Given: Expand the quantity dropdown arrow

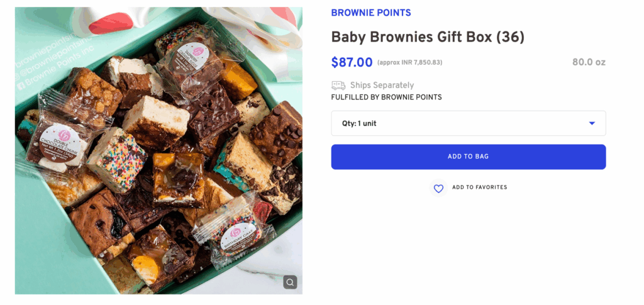Looking at the screenshot, I should 592,123.
